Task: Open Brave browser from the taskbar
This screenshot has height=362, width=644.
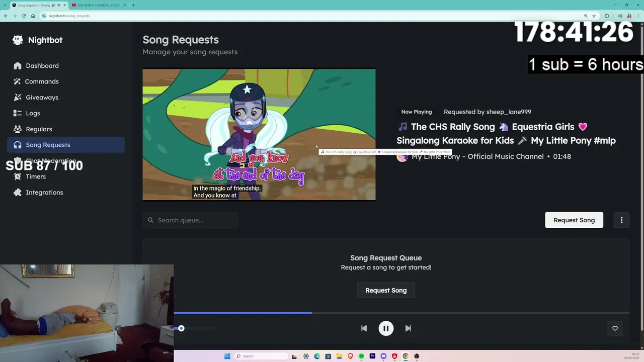Action: point(350,356)
